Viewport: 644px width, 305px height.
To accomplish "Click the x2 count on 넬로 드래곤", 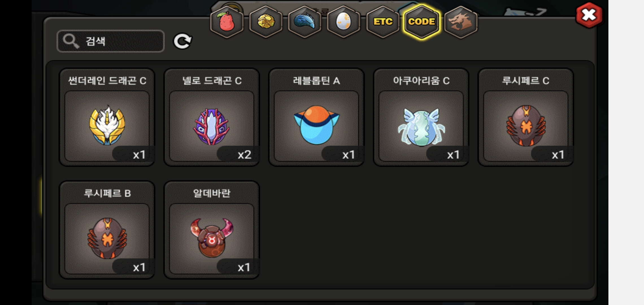I will tap(244, 155).
